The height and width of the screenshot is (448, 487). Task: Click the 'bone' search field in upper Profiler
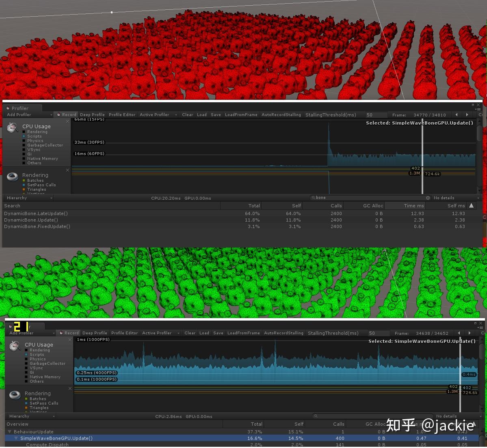pyautogui.click(x=370, y=198)
